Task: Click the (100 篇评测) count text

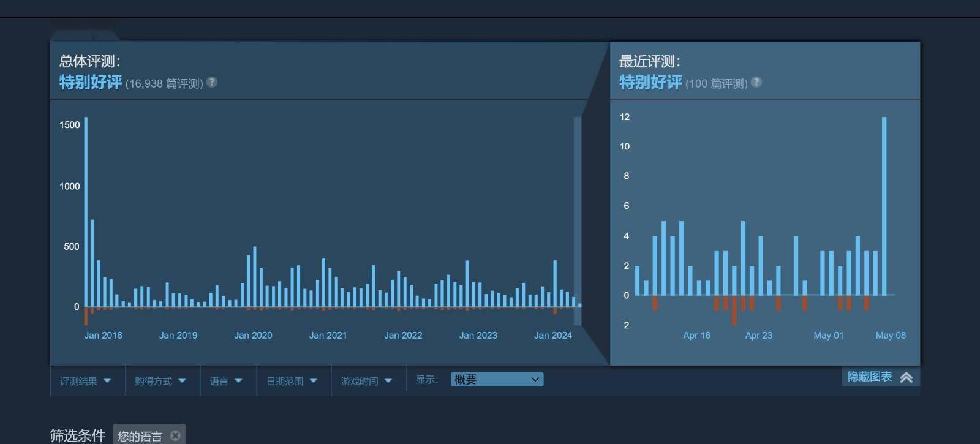Action: coord(717,83)
